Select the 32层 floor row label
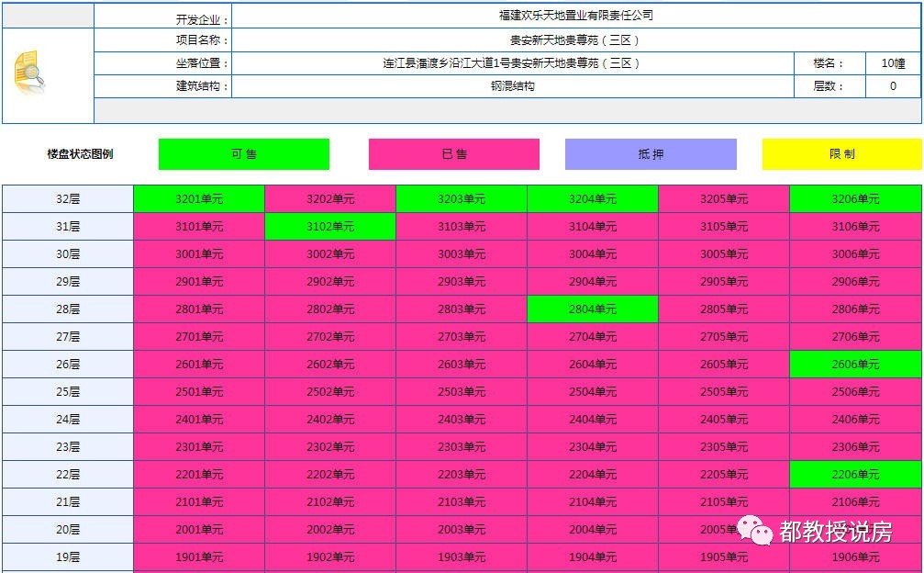 (67, 197)
